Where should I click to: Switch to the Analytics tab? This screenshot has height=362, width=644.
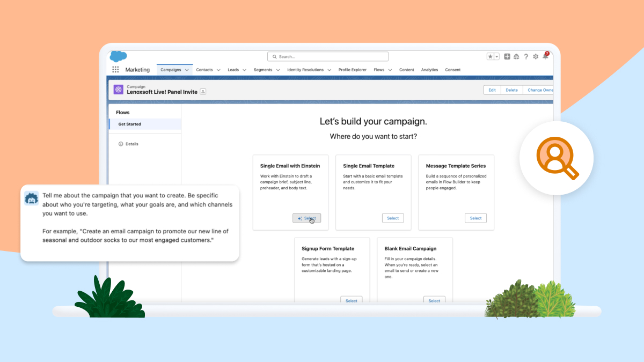429,69
